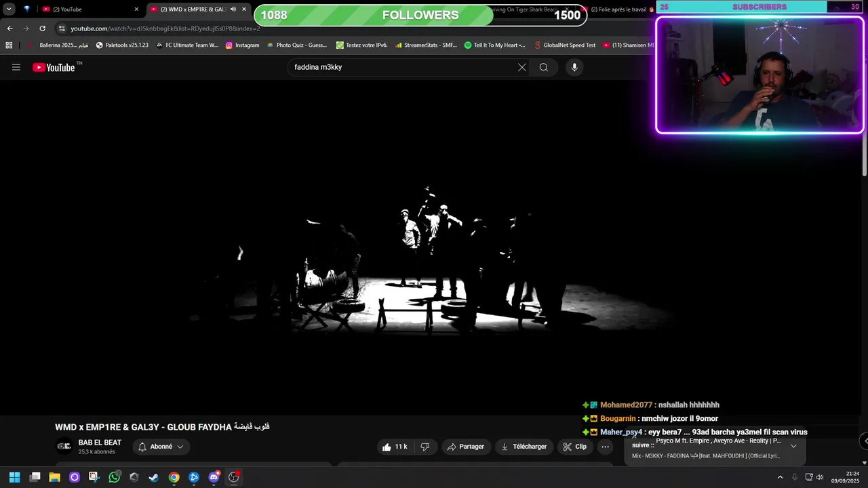This screenshot has width=868, height=488.
Task: Open the Paletools v25.1.23 bookmark
Action: [x=122, y=45]
